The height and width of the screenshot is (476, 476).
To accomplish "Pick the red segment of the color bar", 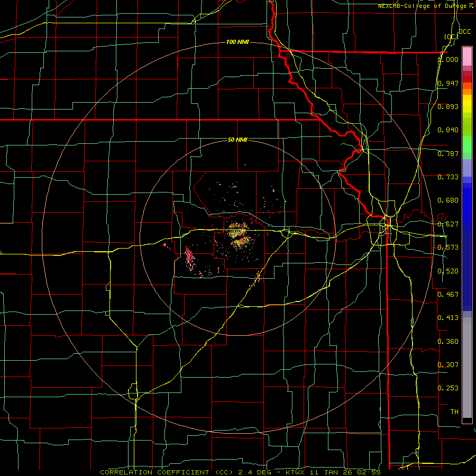I will pos(467,79).
